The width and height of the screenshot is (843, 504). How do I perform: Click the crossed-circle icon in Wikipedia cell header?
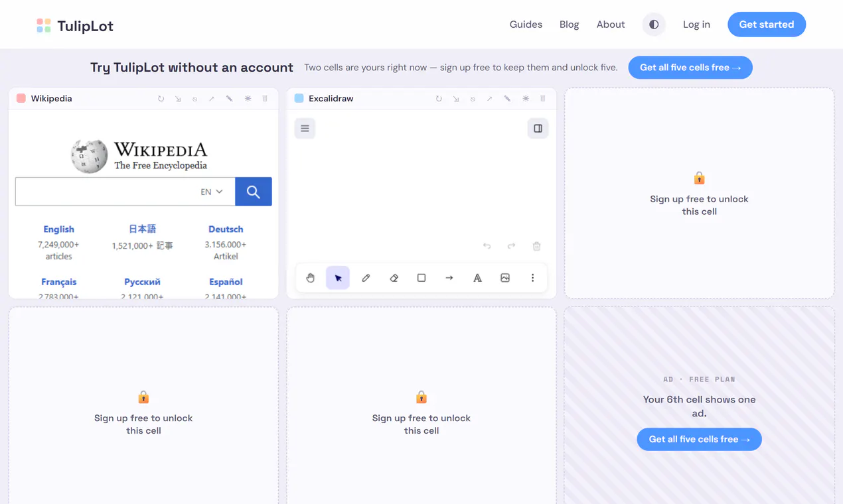click(194, 99)
